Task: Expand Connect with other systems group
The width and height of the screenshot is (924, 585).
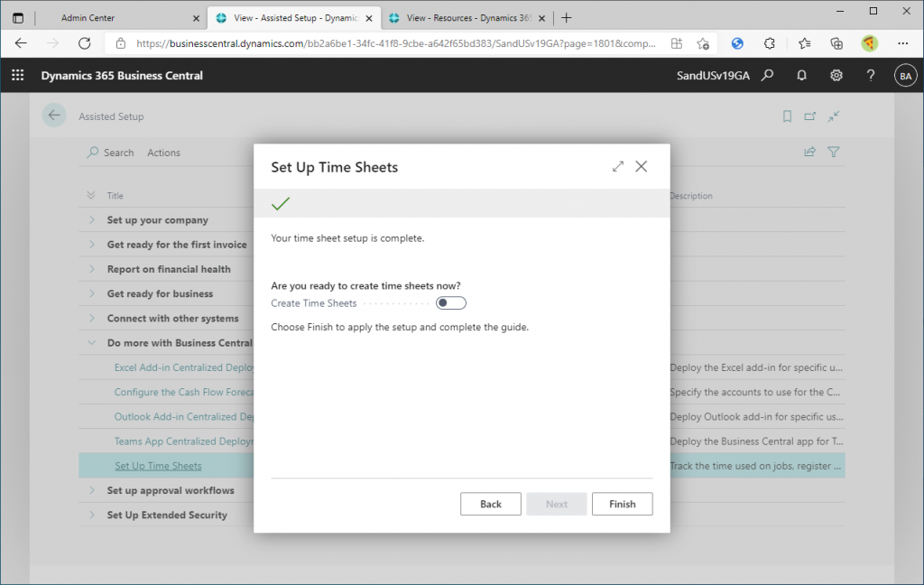Action: click(91, 318)
